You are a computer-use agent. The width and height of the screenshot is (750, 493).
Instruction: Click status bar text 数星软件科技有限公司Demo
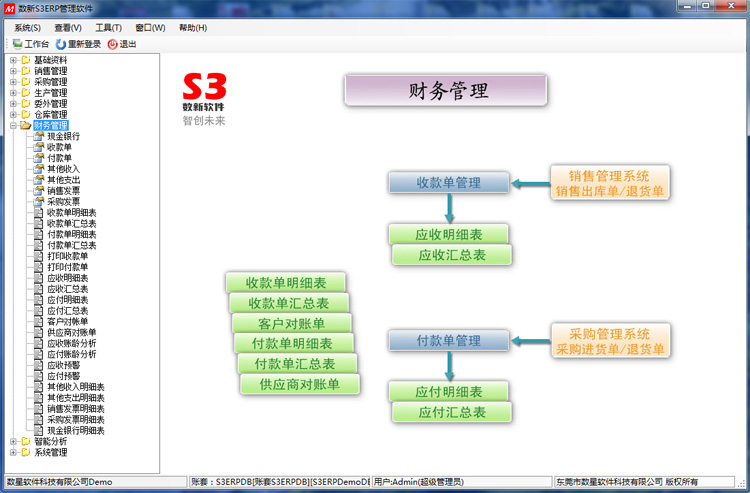59,482
